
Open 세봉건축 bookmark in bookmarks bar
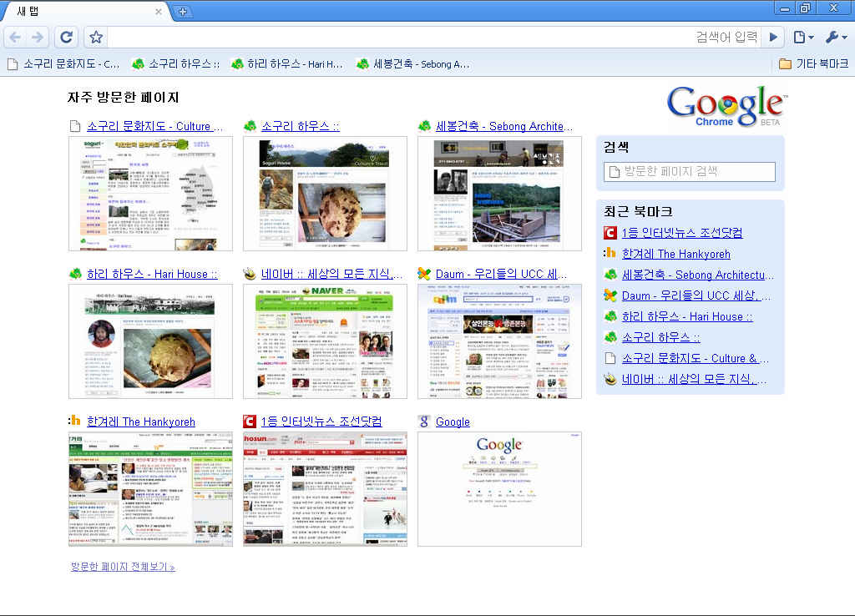click(x=412, y=64)
